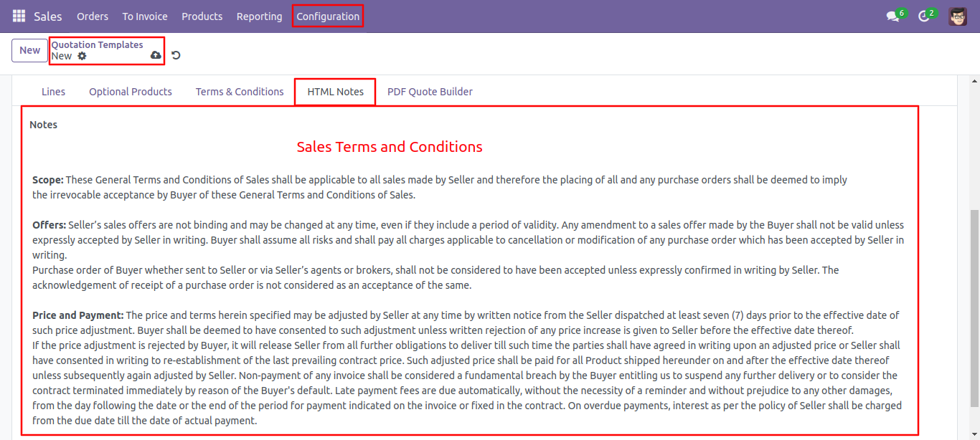Open the Reporting menu
980x440 pixels.
[x=259, y=16]
